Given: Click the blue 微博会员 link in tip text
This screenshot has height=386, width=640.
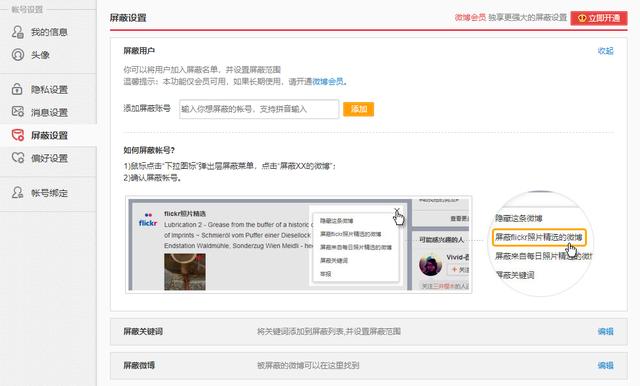Looking at the screenshot, I should pos(328,82).
